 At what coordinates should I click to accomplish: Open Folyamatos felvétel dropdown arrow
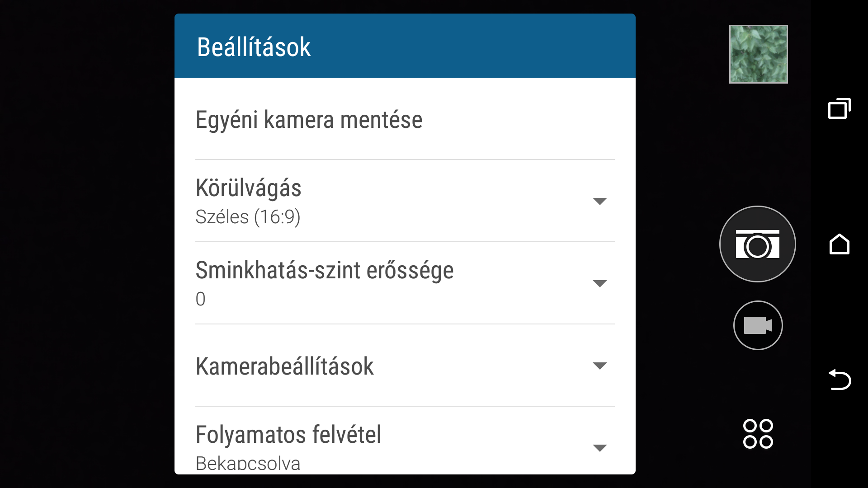[599, 448]
